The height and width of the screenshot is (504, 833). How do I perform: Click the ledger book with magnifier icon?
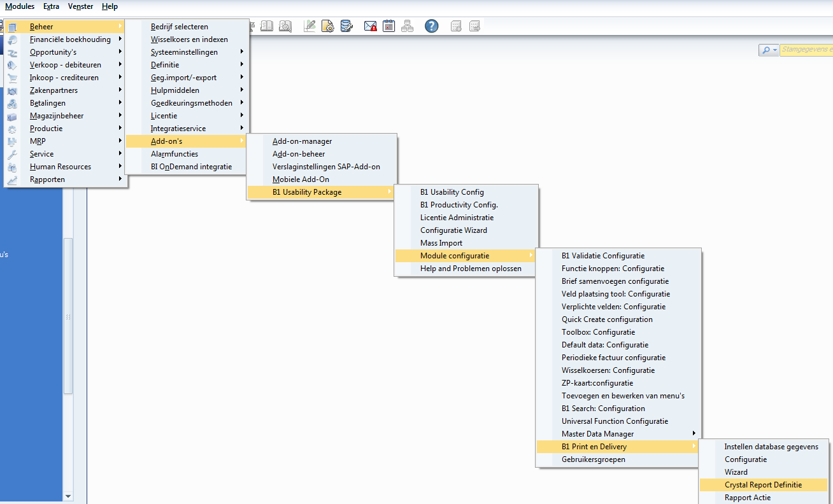pyautogui.click(x=285, y=26)
